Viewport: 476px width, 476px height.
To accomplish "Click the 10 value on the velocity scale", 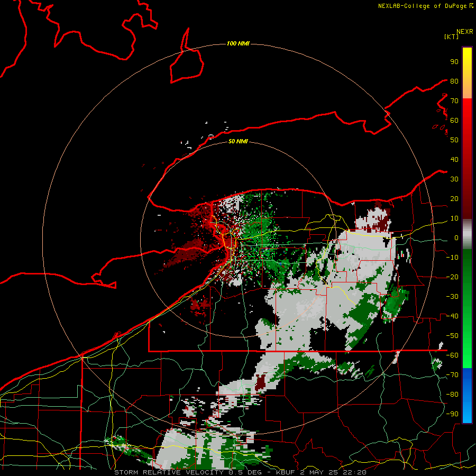I will click(454, 218).
